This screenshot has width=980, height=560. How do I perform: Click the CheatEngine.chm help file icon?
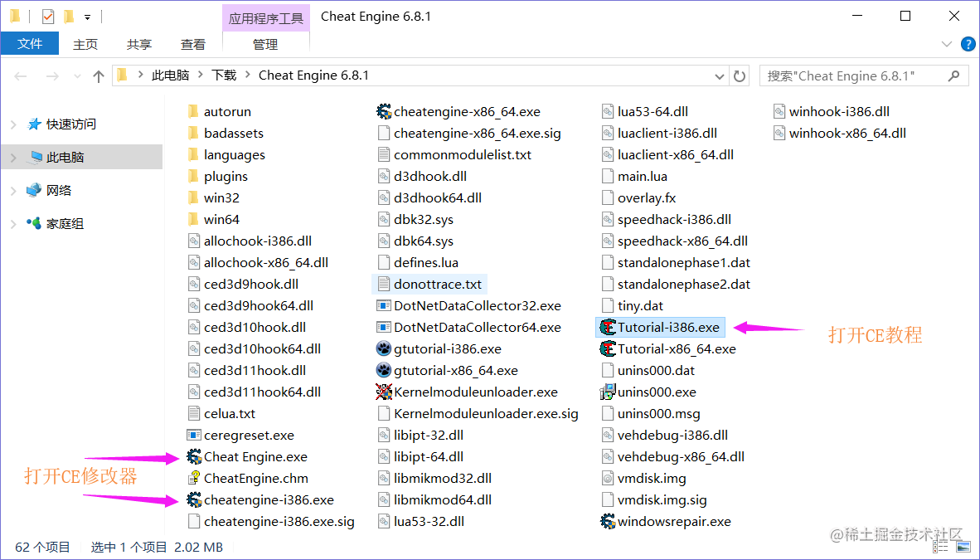click(x=194, y=478)
